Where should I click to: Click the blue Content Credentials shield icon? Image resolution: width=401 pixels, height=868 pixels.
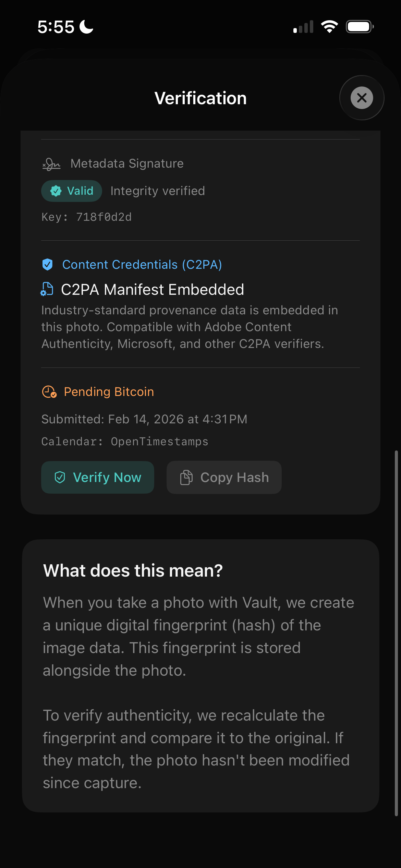[x=47, y=265]
